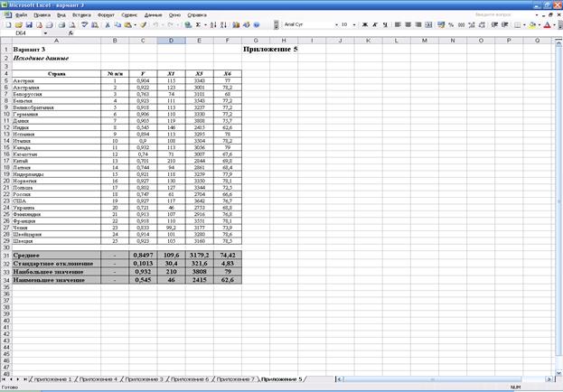Open the Fill Color dropdown arrow
Screen dimensions: 563x392
pos(540,24)
